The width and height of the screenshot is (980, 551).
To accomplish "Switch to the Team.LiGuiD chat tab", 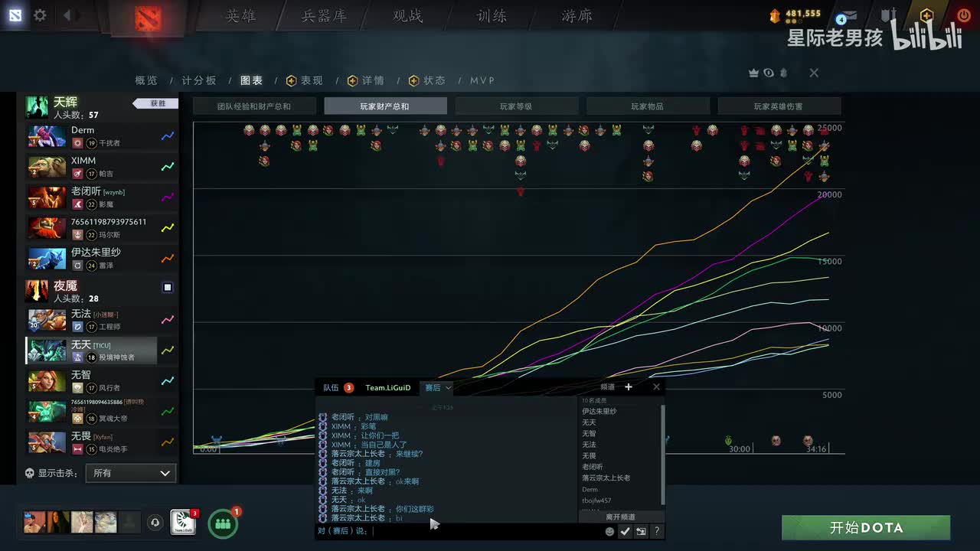I will click(387, 388).
